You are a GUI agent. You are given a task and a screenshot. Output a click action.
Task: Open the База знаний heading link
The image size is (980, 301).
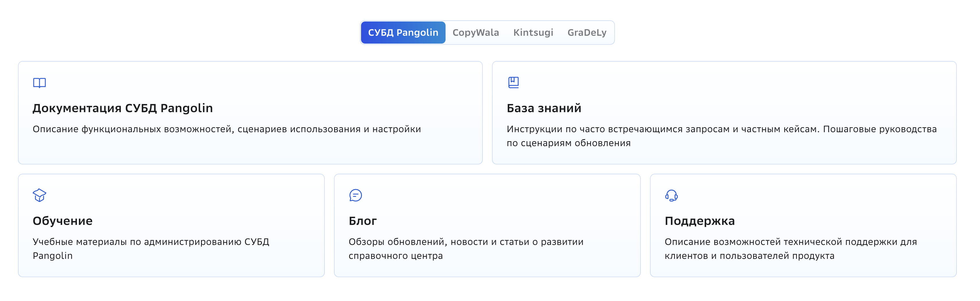coord(544,108)
